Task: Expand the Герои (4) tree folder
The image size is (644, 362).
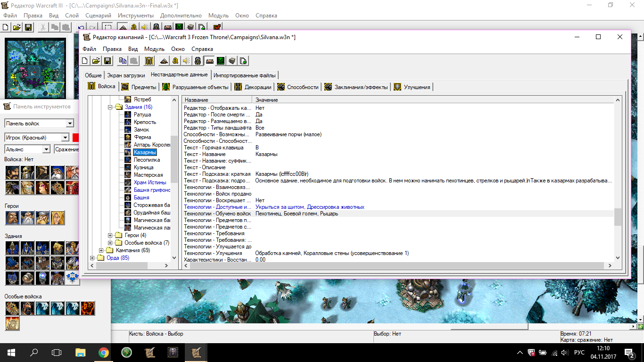Action: (110, 235)
